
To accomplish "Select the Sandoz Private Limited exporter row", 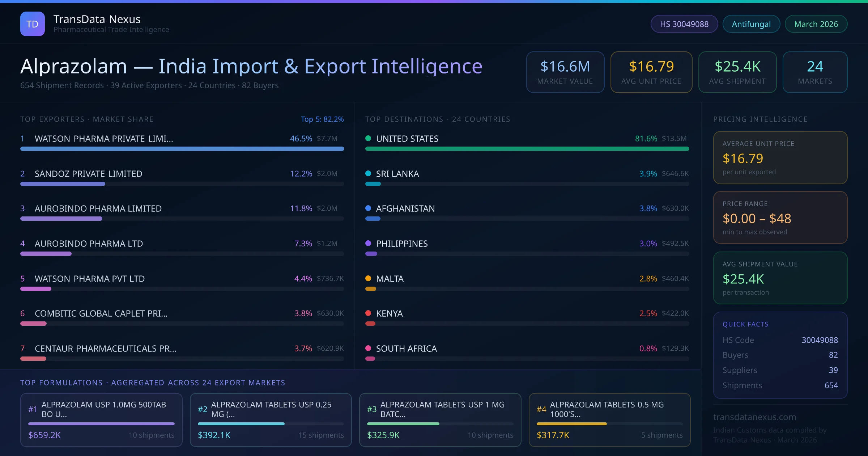I will pyautogui.click(x=88, y=174).
